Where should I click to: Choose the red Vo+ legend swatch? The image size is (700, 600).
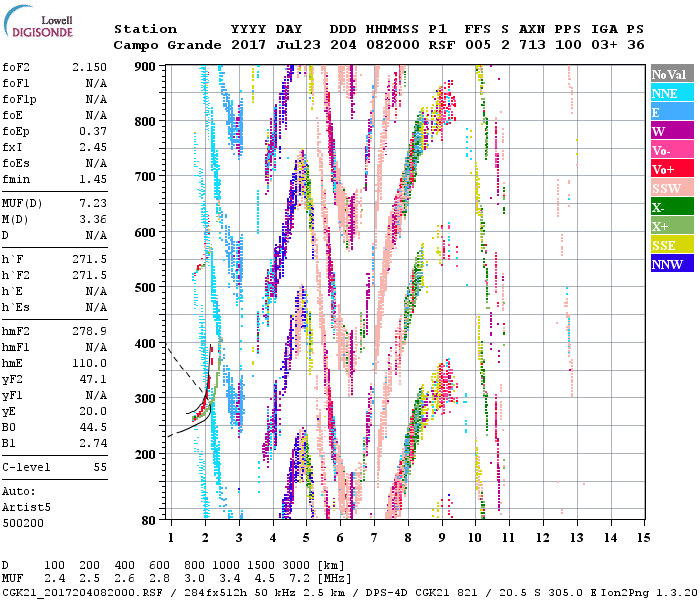click(x=672, y=169)
